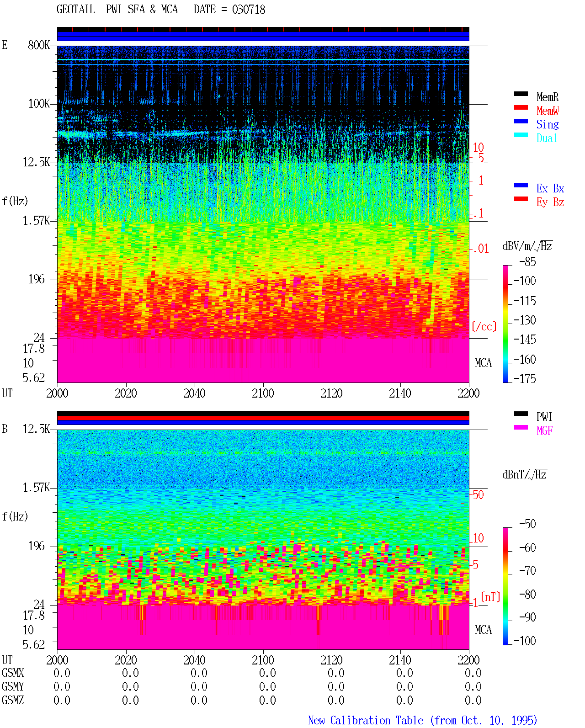Click the red [nT] field unit label

pyautogui.click(x=490, y=597)
